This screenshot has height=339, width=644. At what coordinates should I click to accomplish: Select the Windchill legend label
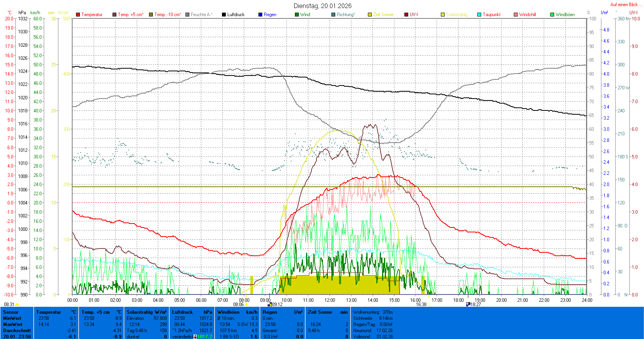(527, 15)
